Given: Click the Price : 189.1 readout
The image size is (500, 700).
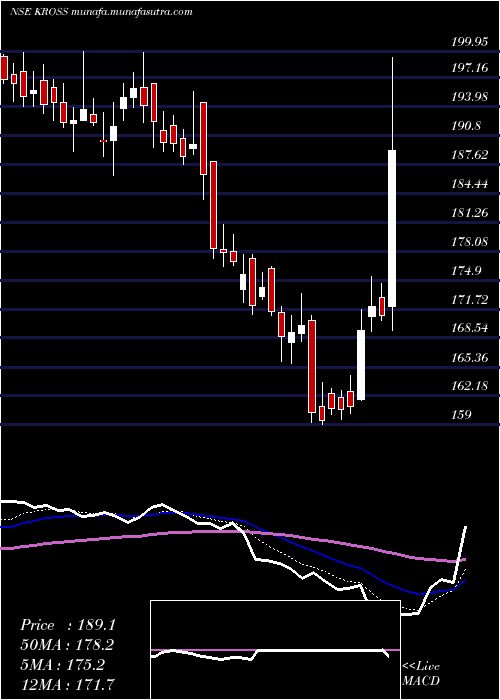Looking at the screenshot, I should (68, 625).
